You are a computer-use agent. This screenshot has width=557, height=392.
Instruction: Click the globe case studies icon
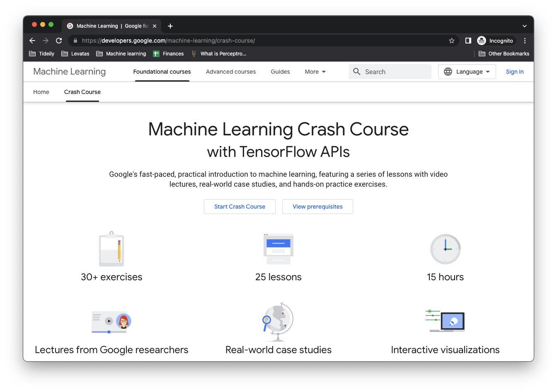278,321
